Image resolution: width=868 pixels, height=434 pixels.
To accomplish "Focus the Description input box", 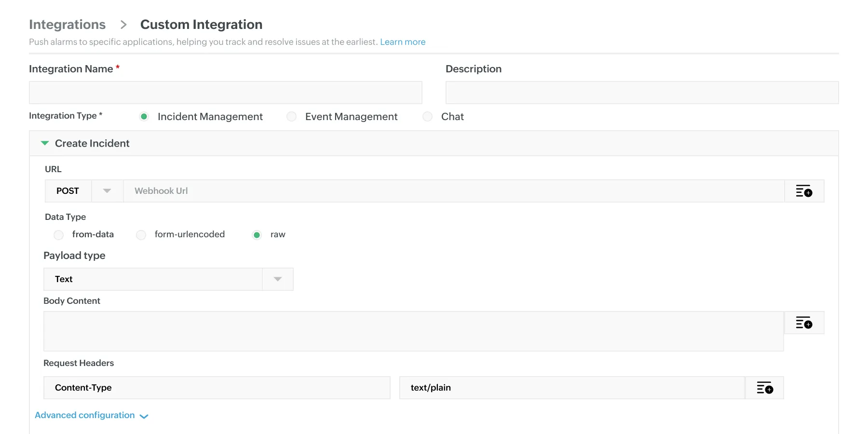I will [641, 93].
